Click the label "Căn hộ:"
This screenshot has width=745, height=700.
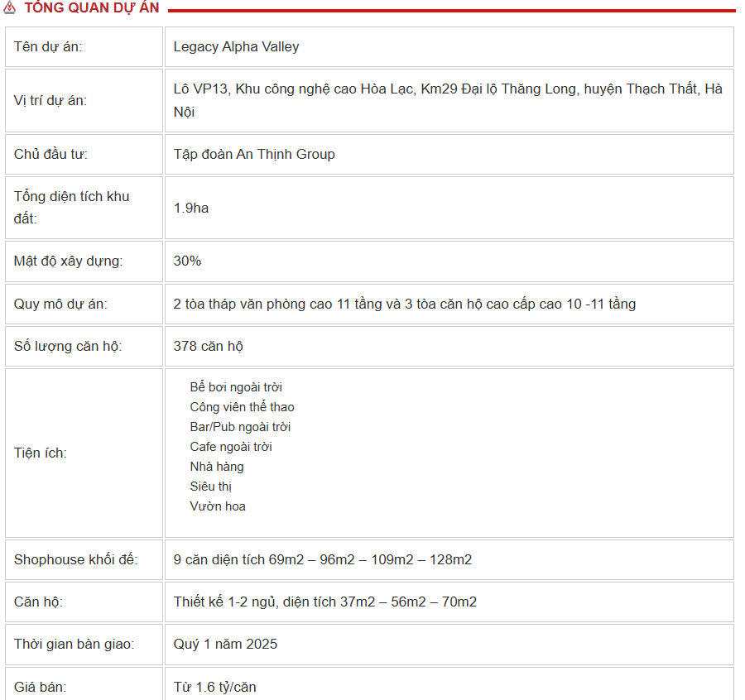[38, 602]
